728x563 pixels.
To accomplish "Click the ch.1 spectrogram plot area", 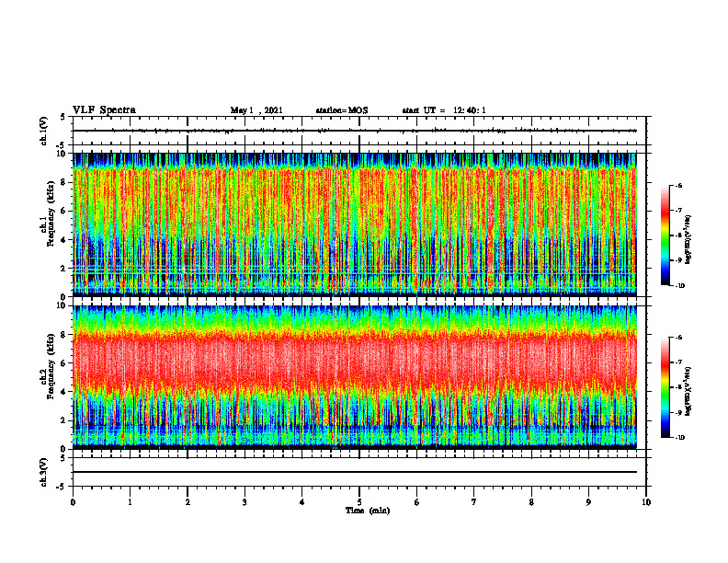I will [x=355, y=224].
